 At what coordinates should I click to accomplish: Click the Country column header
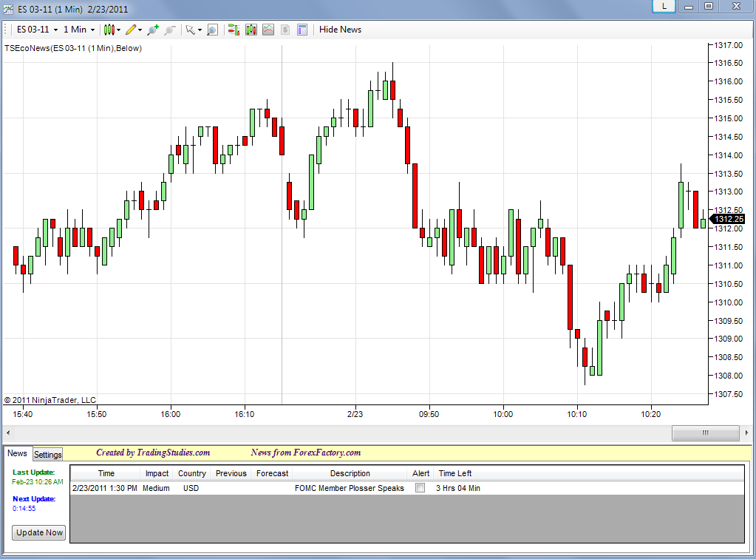click(192, 473)
